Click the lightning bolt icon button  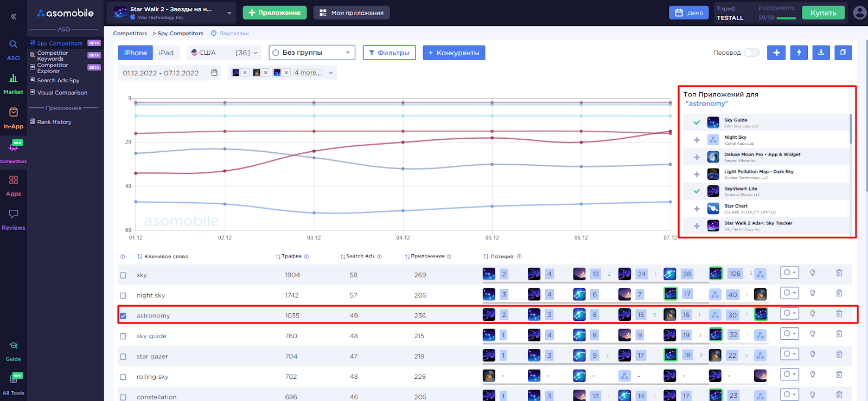(799, 53)
